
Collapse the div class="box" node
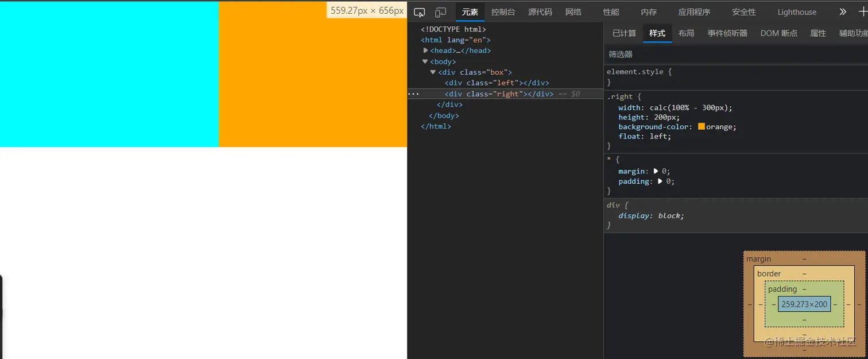pos(433,72)
